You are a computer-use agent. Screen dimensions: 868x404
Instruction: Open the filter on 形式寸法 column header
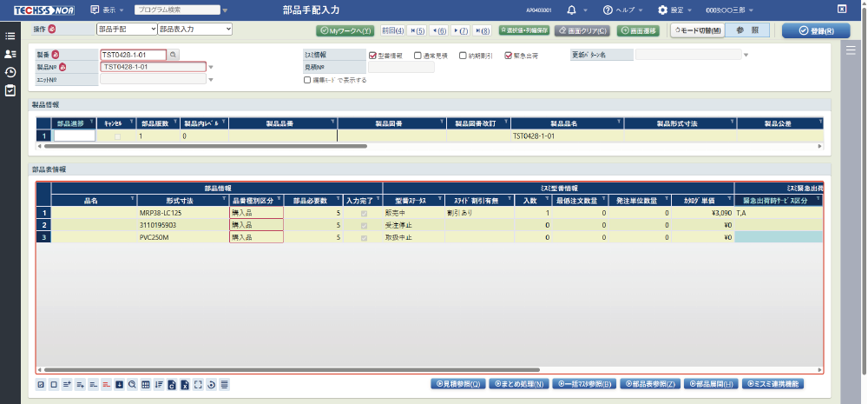tap(224, 199)
